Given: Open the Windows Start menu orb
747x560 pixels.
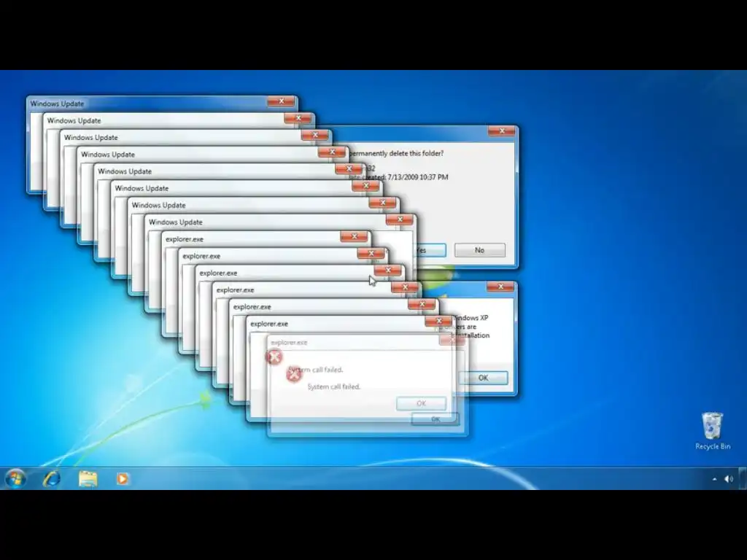Looking at the screenshot, I should pos(15,478).
